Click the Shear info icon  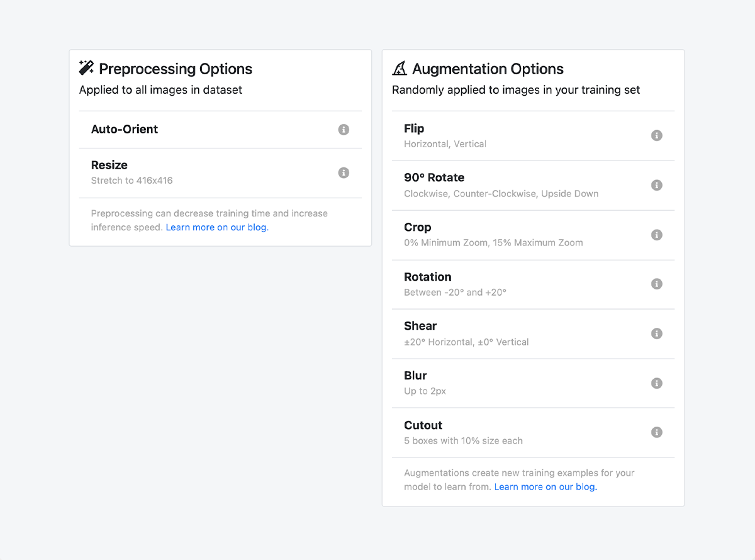point(657,333)
